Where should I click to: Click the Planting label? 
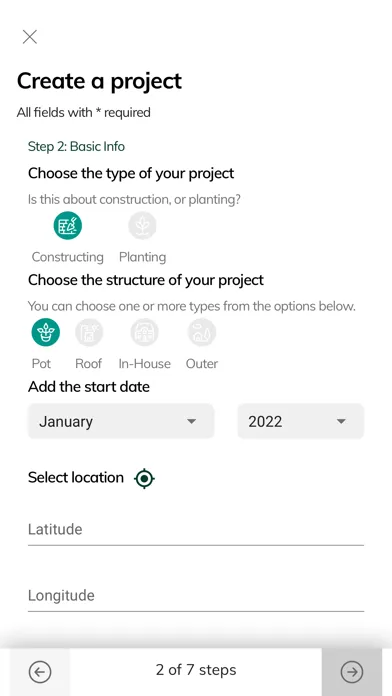coord(143,257)
